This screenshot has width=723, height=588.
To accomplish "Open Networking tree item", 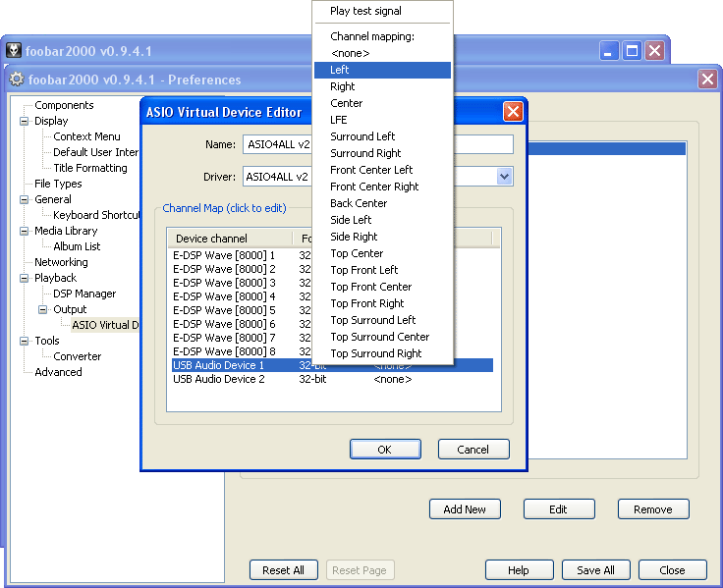I will click(61, 262).
